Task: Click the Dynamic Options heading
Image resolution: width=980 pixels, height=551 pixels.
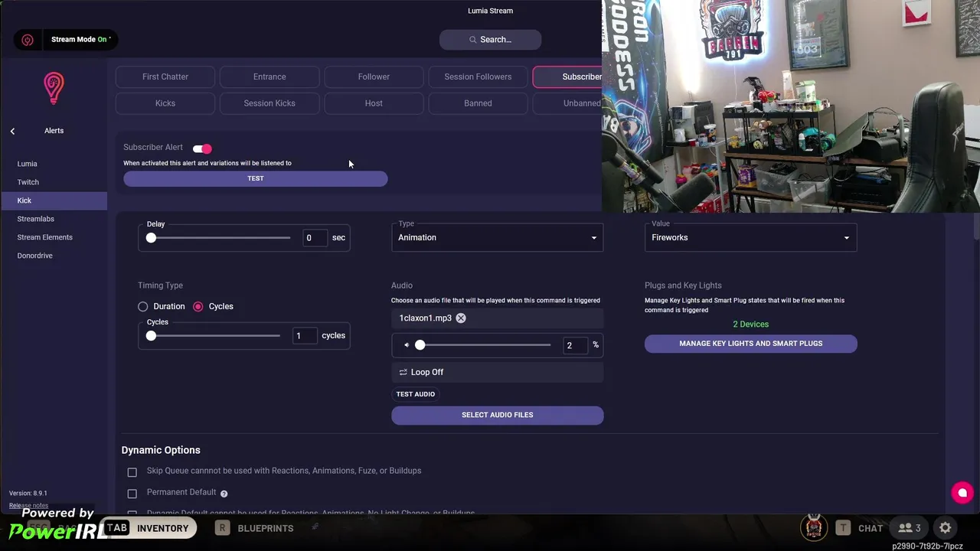Action: tap(161, 450)
